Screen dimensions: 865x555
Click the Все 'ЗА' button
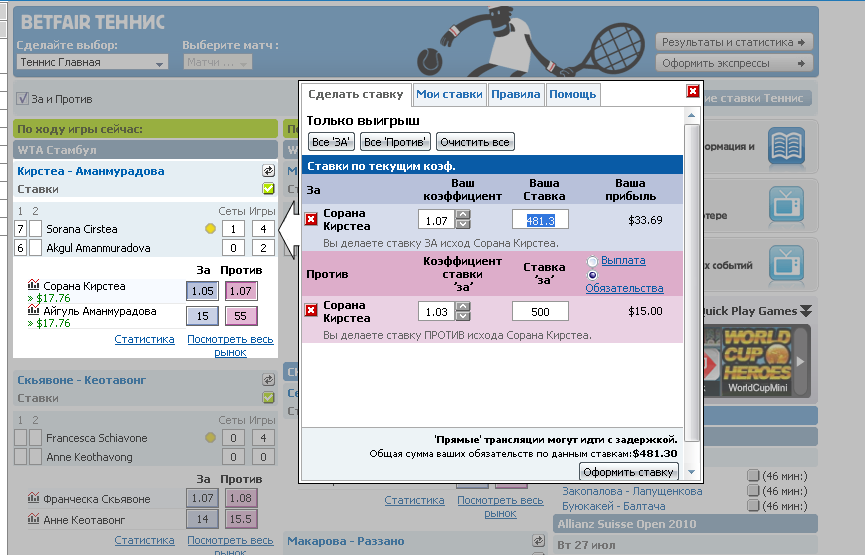[330, 142]
